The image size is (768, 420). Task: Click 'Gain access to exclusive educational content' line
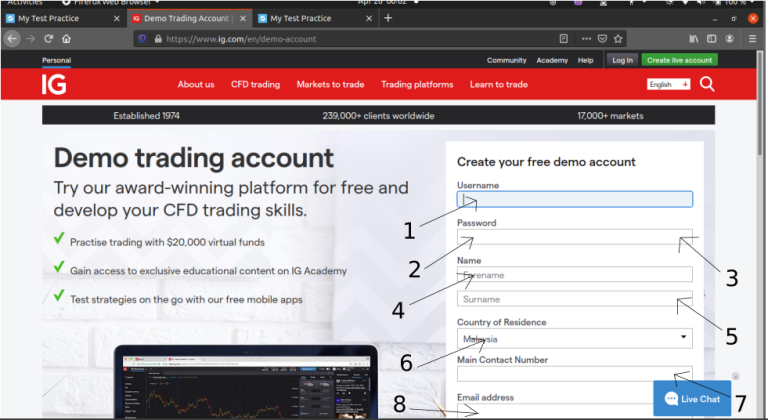coord(208,271)
